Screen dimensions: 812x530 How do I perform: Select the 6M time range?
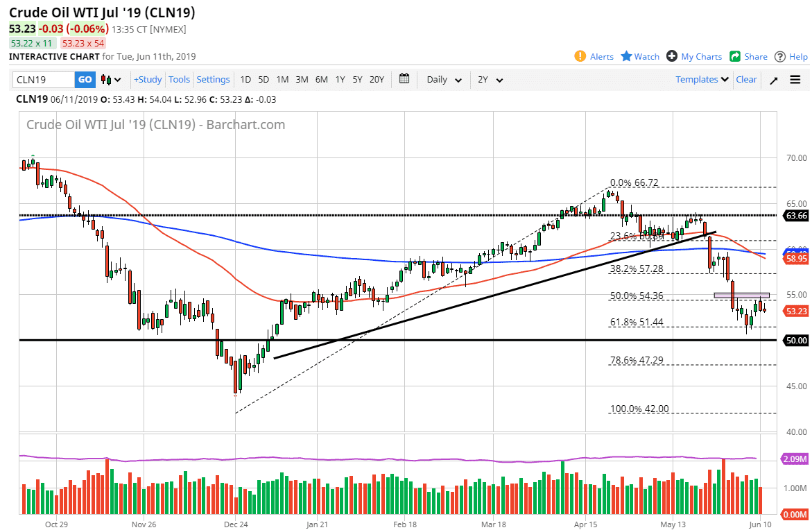coord(321,80)
